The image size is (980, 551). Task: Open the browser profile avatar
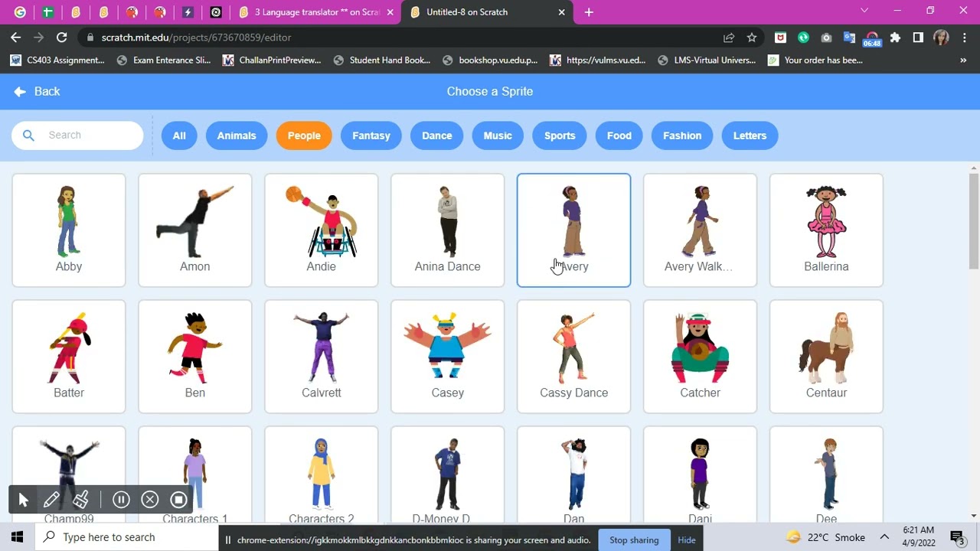[942, 37]
